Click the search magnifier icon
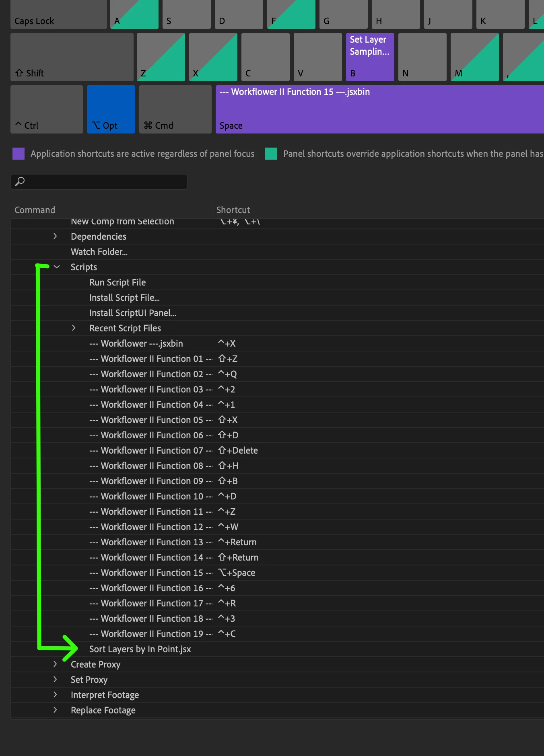This screenshot has width=544, height=756. (20, 181)
